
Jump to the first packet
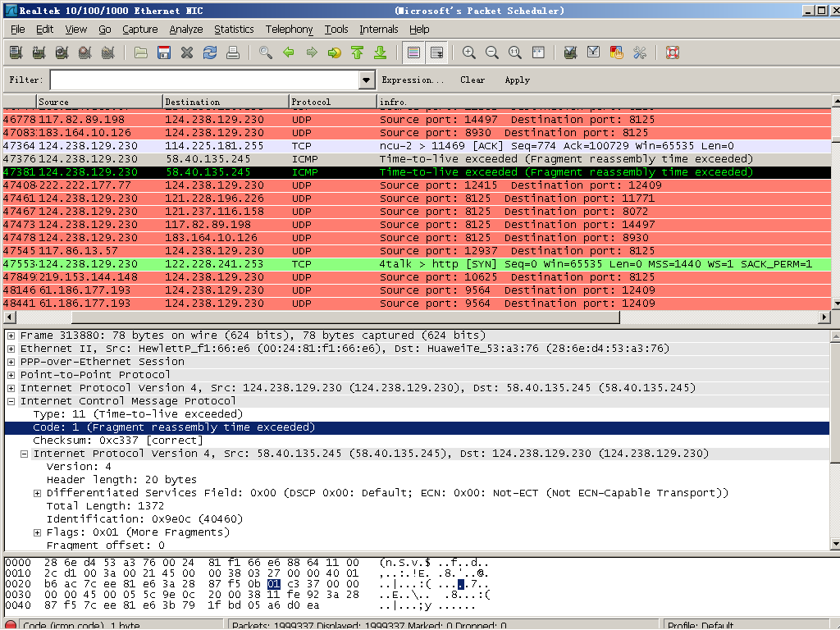pyautogui.click(x=358, y=52)
